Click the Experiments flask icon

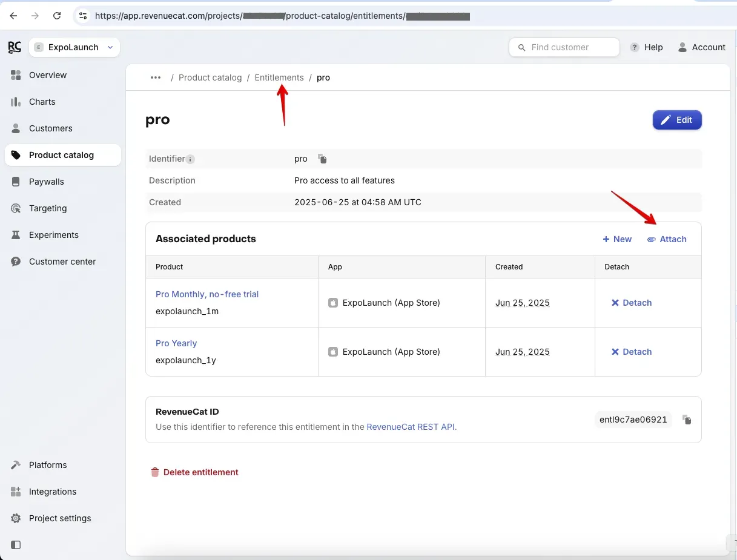click(x=16, y=235)
